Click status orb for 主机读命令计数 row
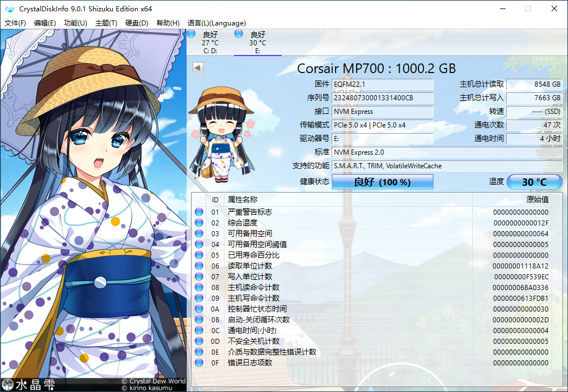The width and height of the screenshot is (568, 392). pos(199,287)
